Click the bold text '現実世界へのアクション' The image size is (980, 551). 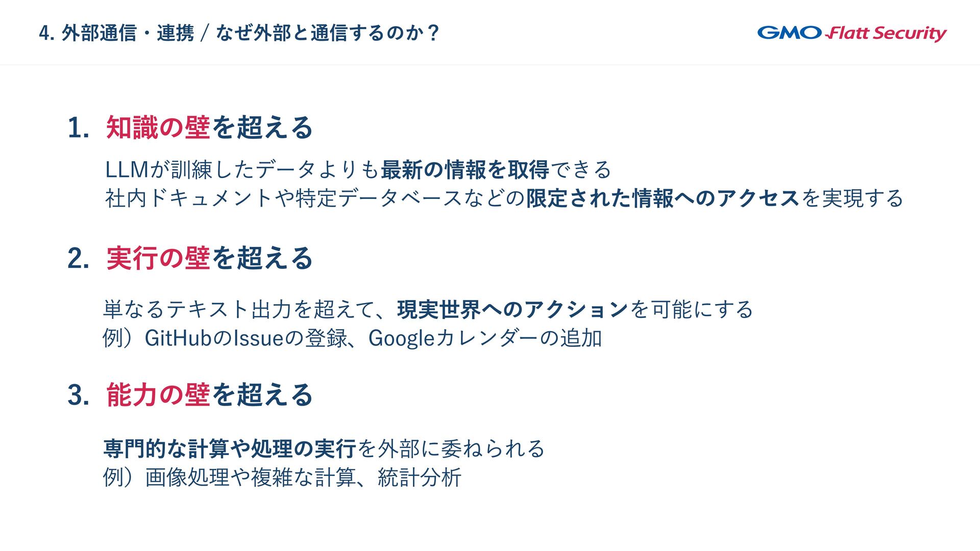(513, 310)
